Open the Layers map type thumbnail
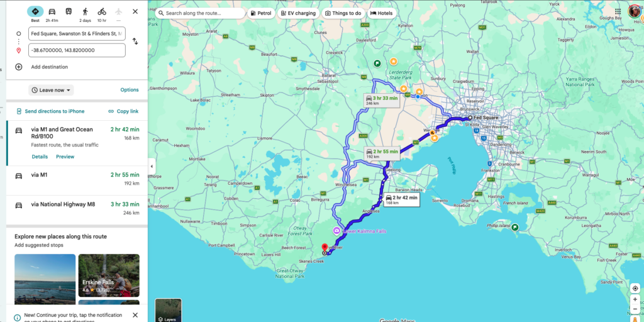 pyautogui.click(x=168, y=310)
